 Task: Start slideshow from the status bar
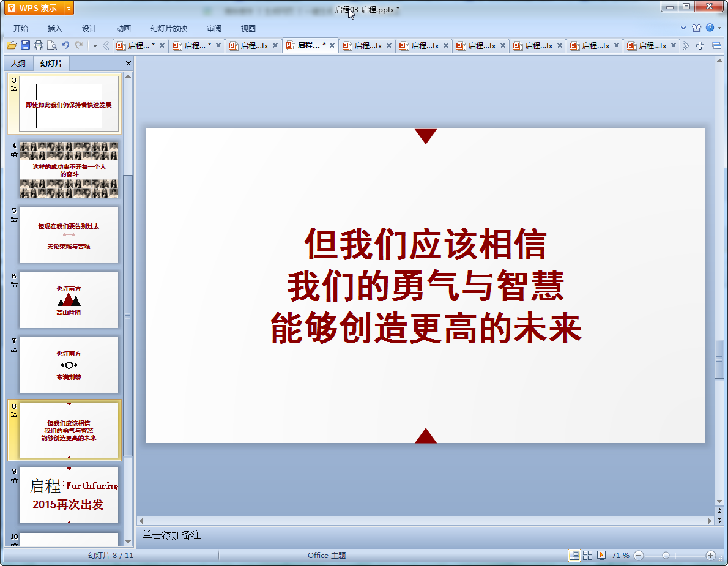click(601, 555)
